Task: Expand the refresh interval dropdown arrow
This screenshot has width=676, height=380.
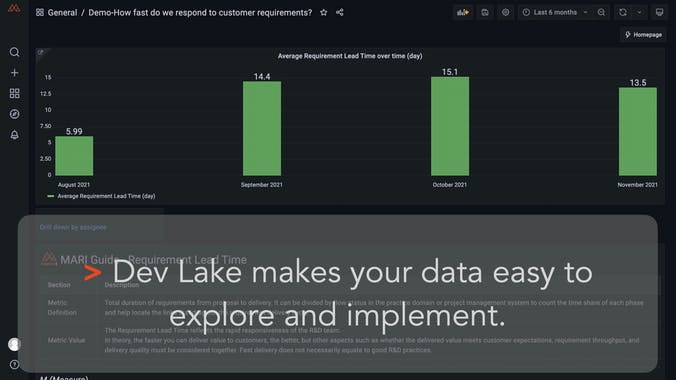Action: pos(639,13)
